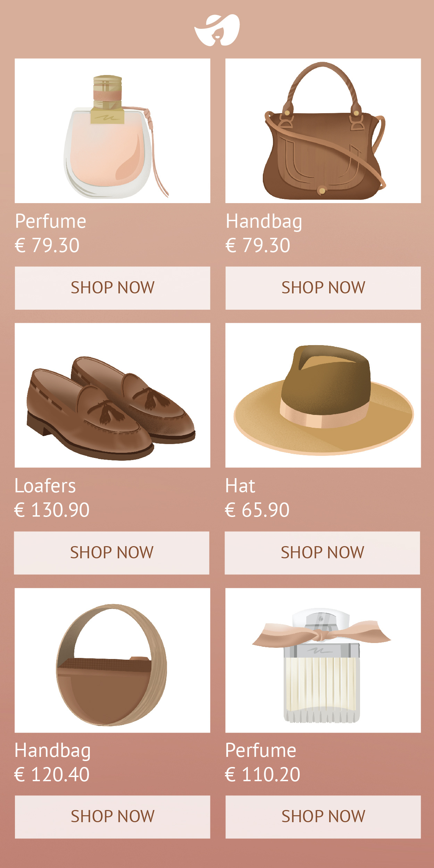This screenshot has height=868, width=434.
Task: Click SHOP NOW under Hat
Action: 322,553
